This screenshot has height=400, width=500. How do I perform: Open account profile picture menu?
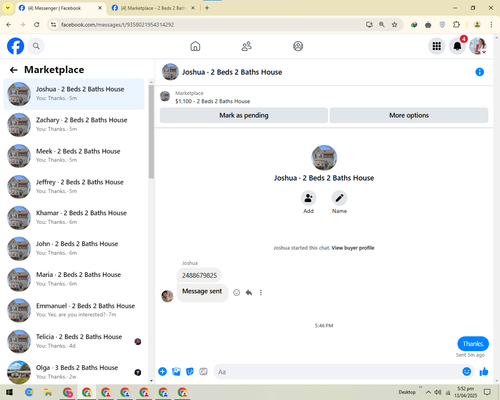click(478, 46)
